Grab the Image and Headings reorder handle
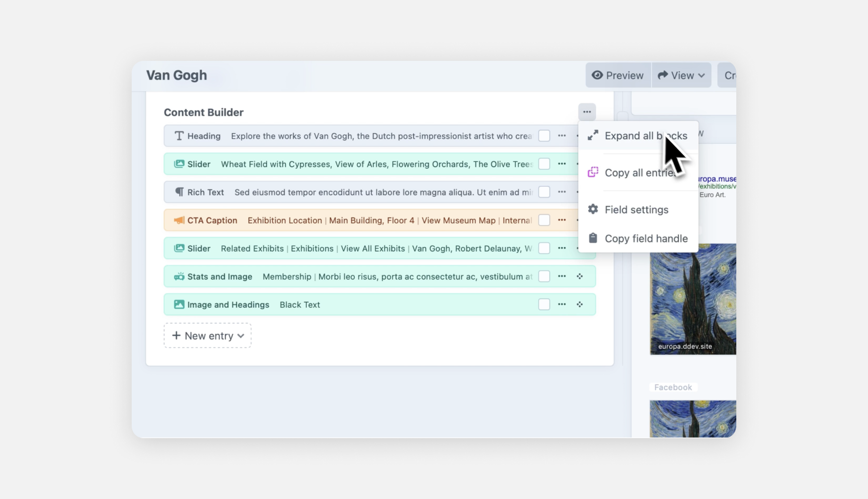Screen dimensions: 868x499 pos(580,304)
